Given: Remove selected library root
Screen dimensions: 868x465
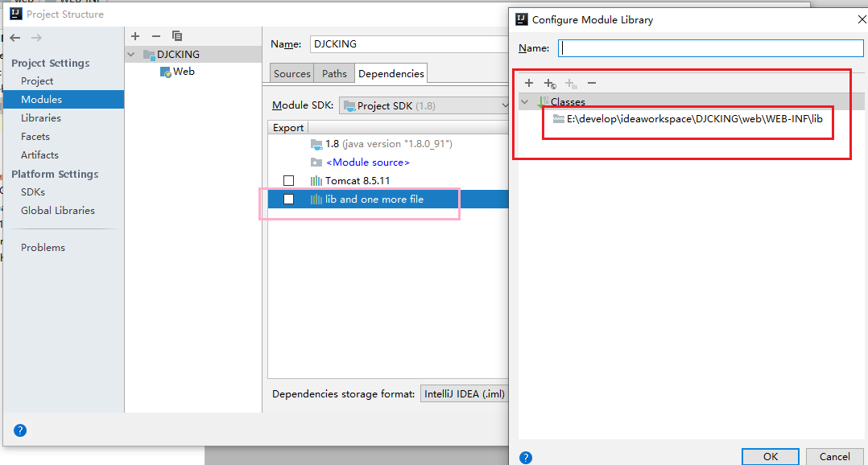Looking at the screenshot, I should pos(592,83).
